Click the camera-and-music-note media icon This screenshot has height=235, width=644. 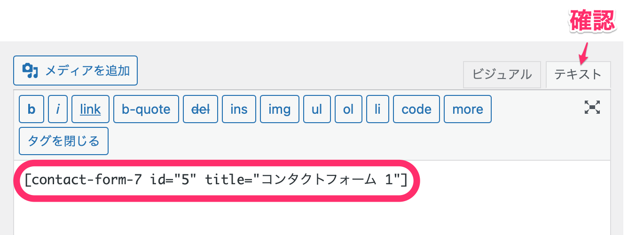click(x=30, y=70)
